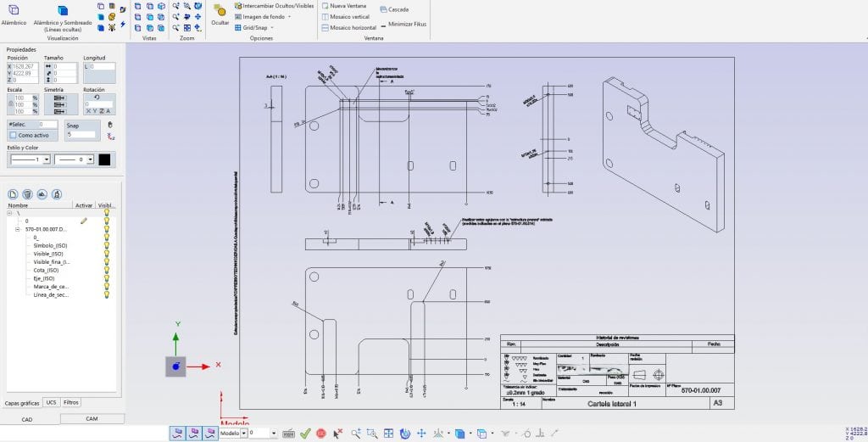
Task: Switch to the CAD tab
Action: (27, 419)
